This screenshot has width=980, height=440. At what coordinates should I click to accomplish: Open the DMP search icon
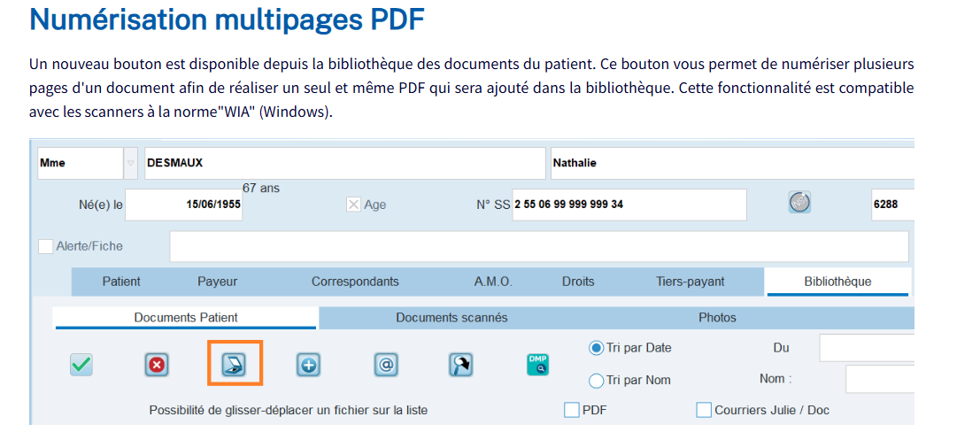537,365
